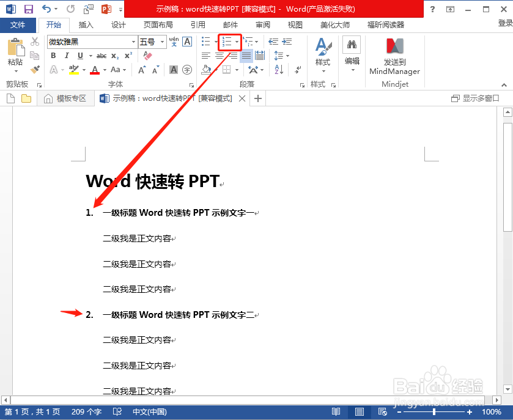This screenshot has height=420, width=513.
Task: Click the subscript formatting icon
Action: pyautogui.click(x=114, y=55)
